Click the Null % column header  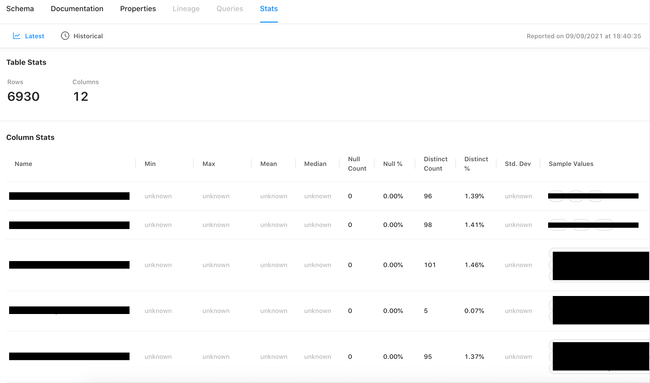(x=393, y=164)
